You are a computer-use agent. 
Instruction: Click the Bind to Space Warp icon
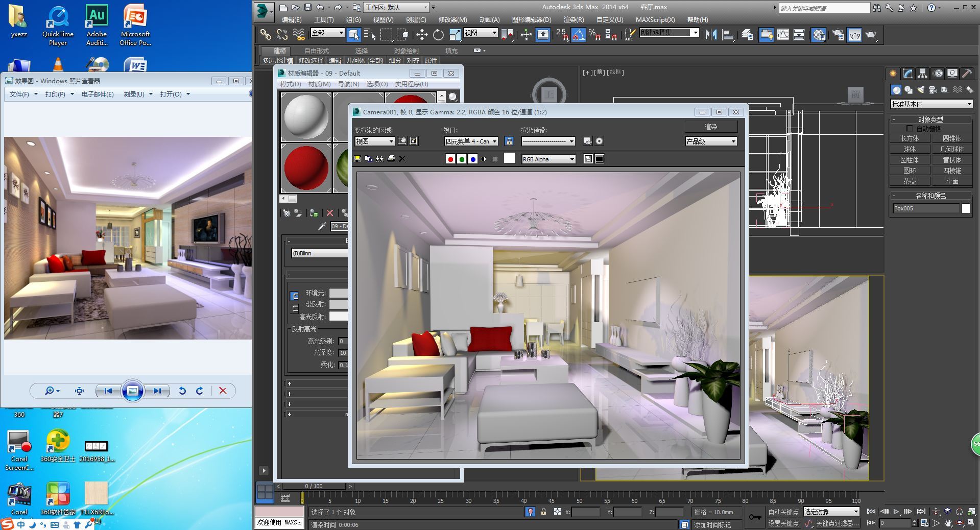(x=299, y=35)
